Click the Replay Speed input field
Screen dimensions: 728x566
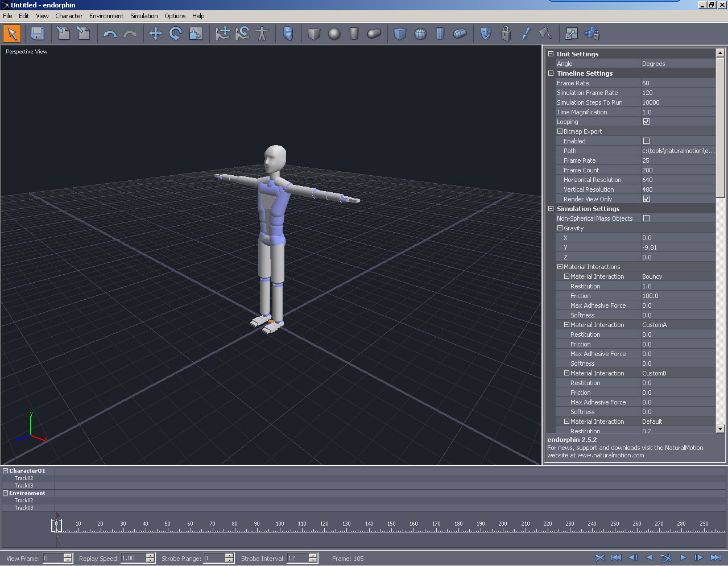[x=133, y=559]
